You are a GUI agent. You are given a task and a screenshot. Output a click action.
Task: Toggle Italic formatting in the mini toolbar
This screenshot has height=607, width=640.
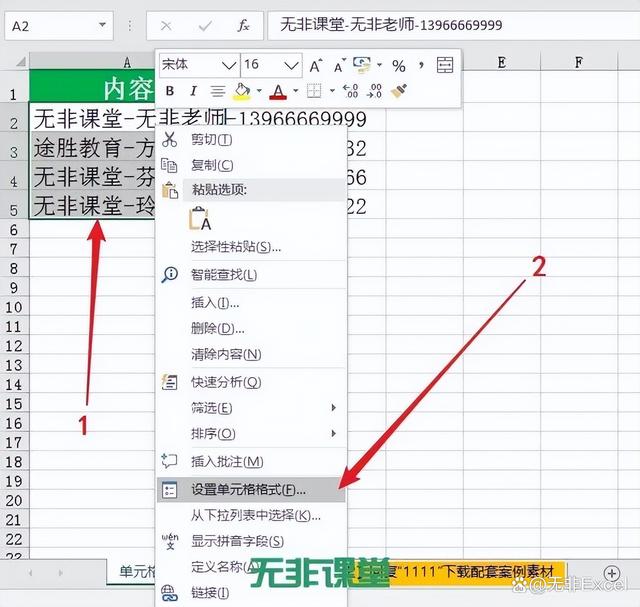193,91
